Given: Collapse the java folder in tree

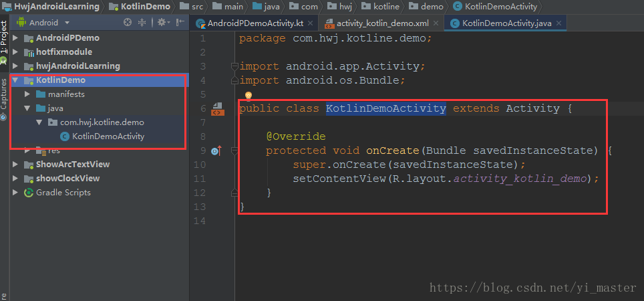Looking at the screenshot, I should click(27, 108).
